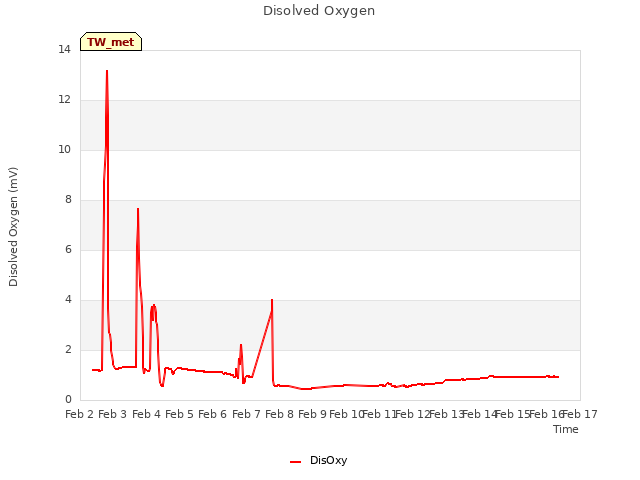Screen dimensions: 640x480
Task: Click the second spike peak near 7.7 mV
Action: (138, 209)
